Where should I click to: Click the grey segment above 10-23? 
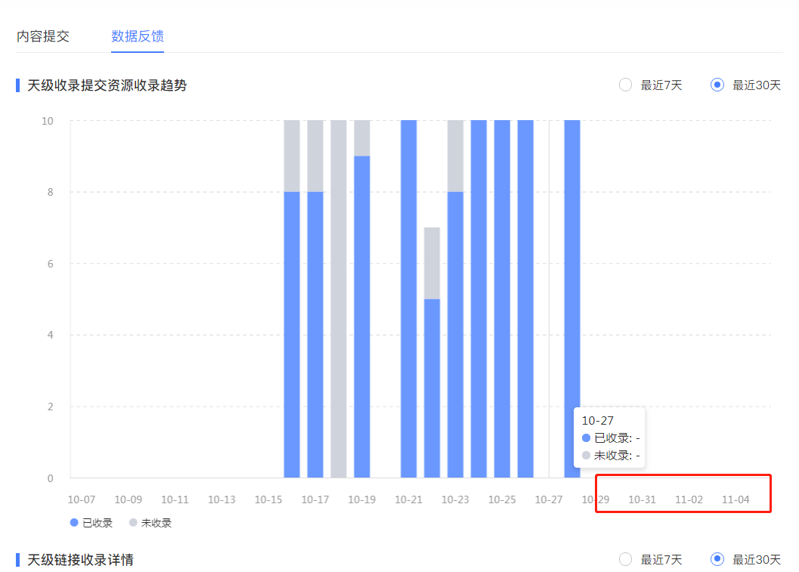(x=455, y=155)
